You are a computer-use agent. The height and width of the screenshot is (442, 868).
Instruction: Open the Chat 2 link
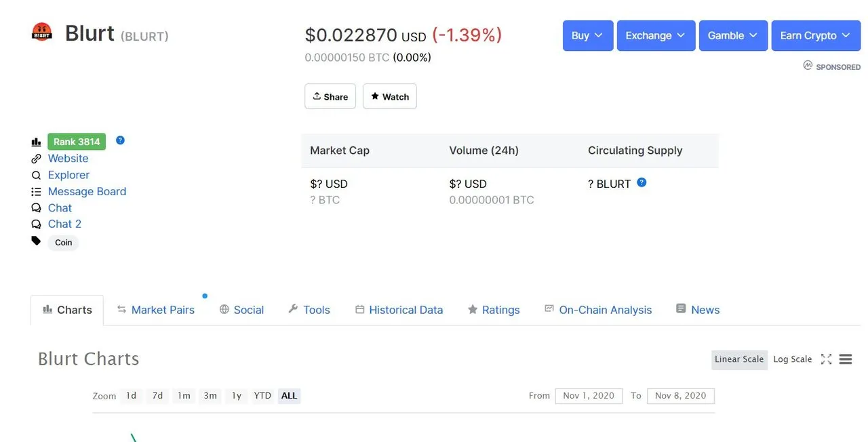click(64, 224)
